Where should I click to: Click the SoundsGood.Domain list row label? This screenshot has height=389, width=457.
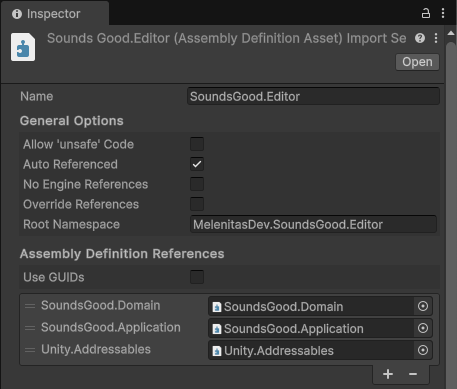(101, 305)
